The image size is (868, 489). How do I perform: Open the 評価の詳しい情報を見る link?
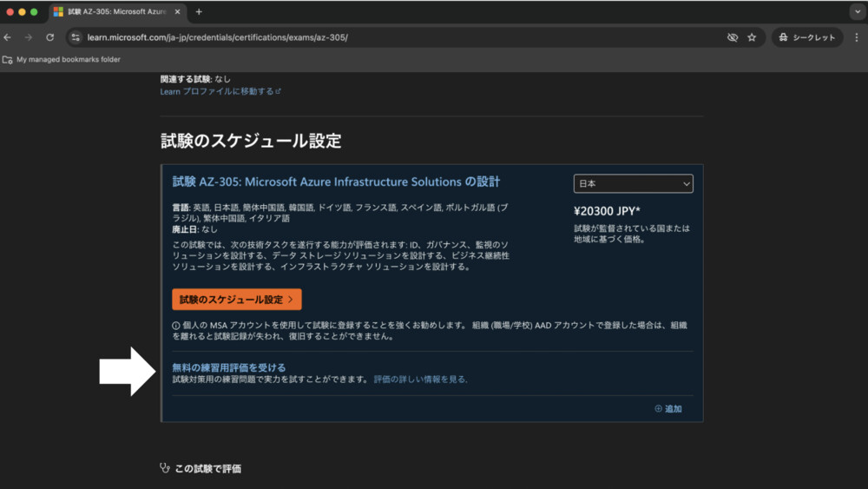coord(421,380)
